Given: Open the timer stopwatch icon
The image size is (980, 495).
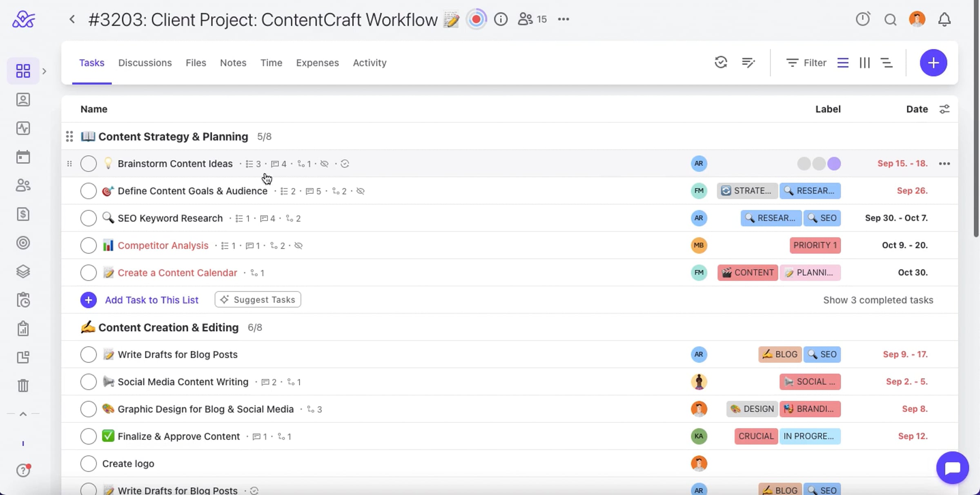Looking at the screenshot, I should (863, 19).
